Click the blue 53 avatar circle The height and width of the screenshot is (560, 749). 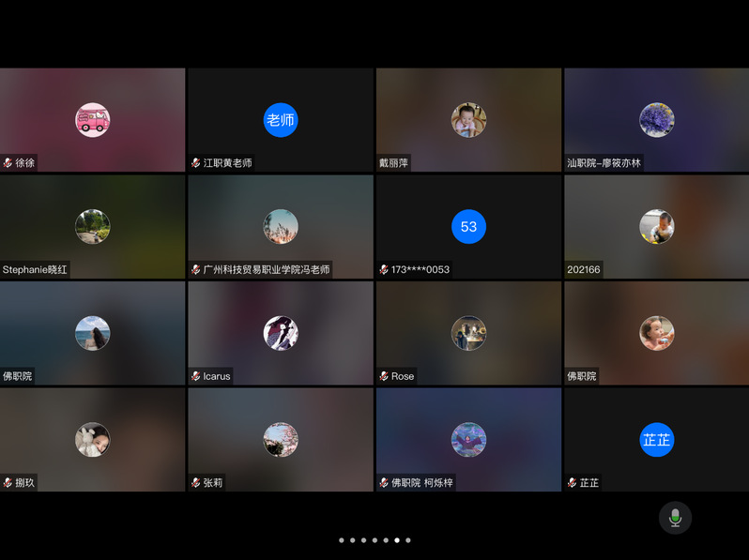pyautogui.click(x=468, y=226)
